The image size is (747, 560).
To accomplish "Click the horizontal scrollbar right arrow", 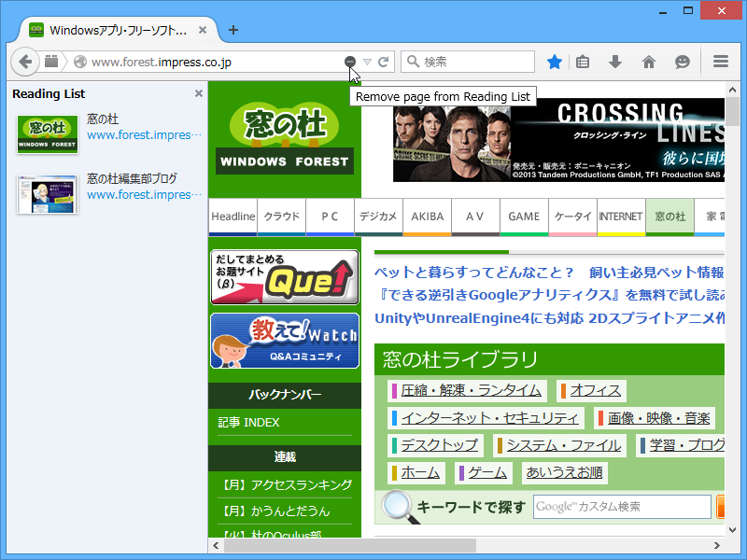I will click(x=717, y=545).
